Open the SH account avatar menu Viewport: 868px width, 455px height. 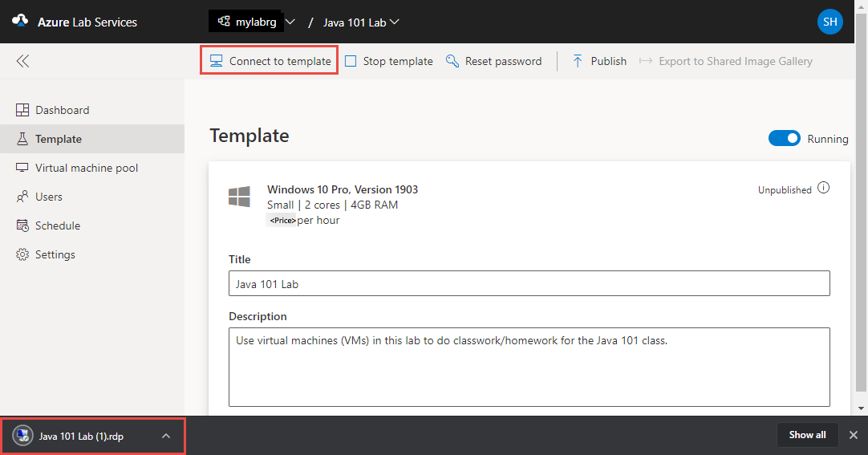(829, 22)
